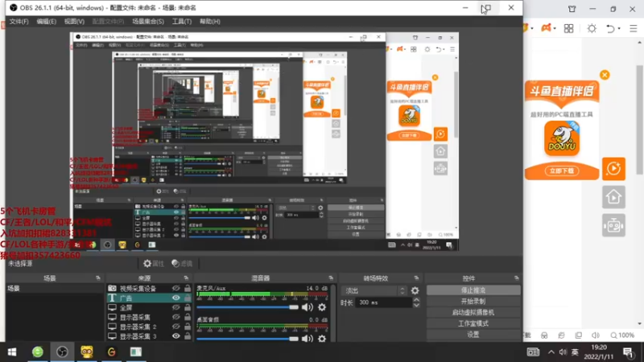Click the gray robot sidebar icon
The width and height of the screenshot is (644, 362).
tap(613, 225)
